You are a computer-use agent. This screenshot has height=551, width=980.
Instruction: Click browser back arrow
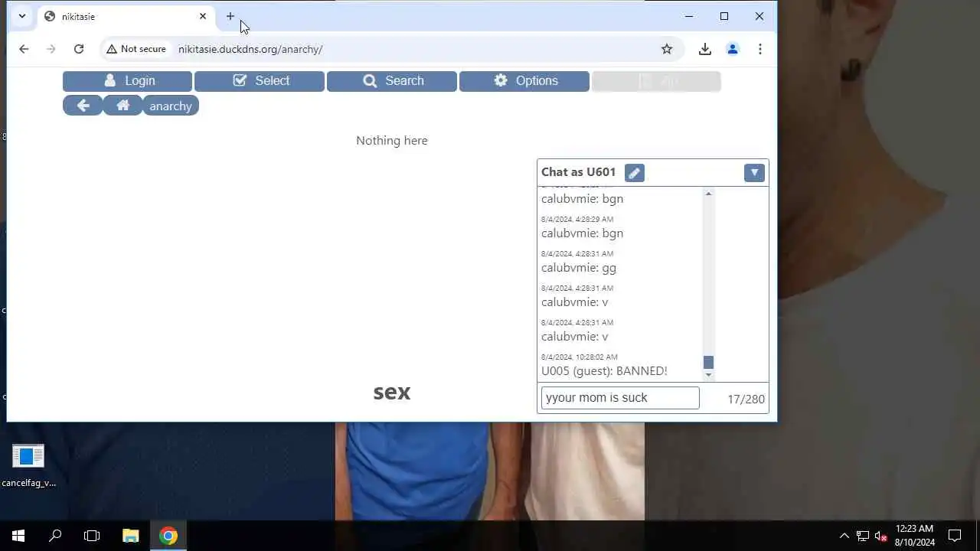[24, 49]
